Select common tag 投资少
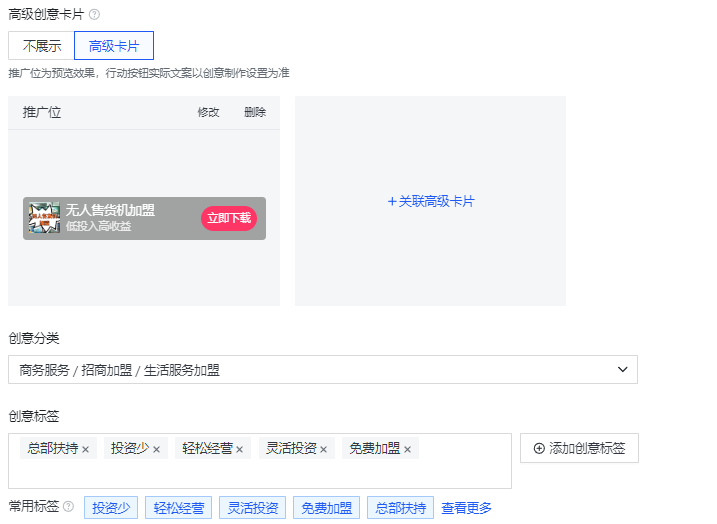Image resolution: width=717 pixels, height=524 pixels. (x=111, y=508)
